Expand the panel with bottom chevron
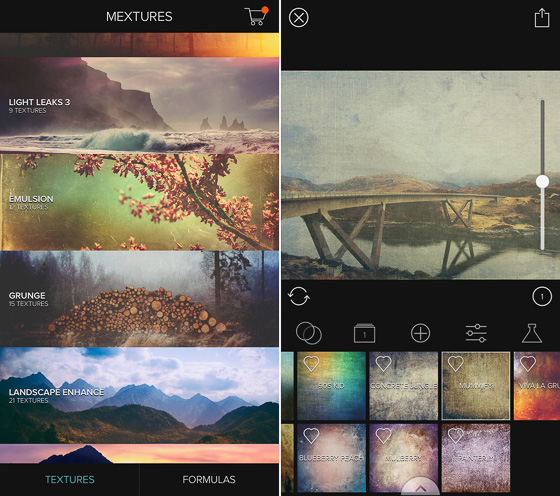Viewport: 560px width, 496px height. pyautogui.click(x=420, y=488)
